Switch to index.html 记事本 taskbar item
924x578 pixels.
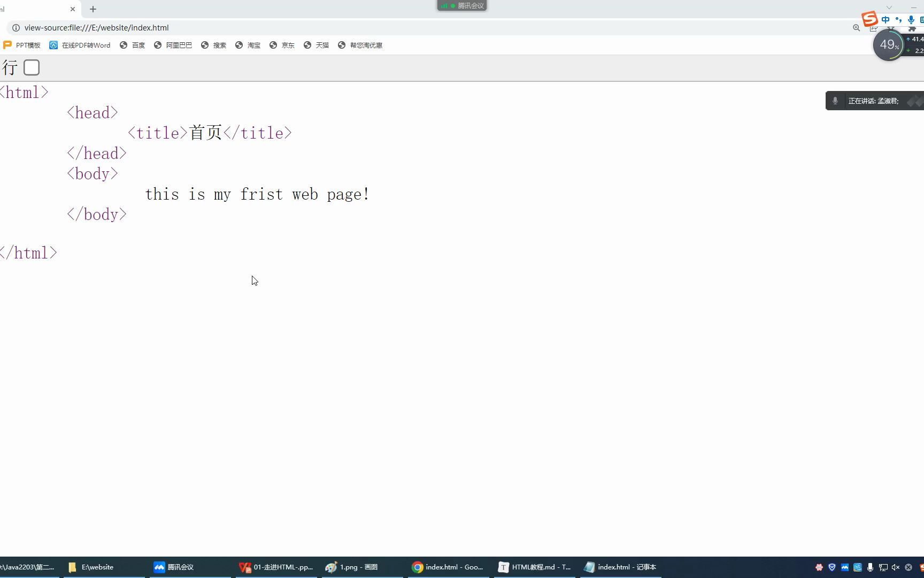[x=620, y=567]
